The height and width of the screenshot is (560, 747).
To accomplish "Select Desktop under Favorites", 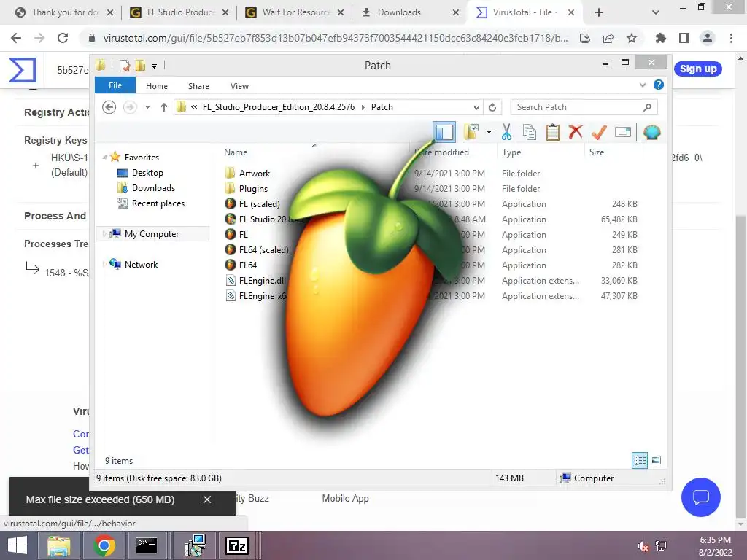I will coord(147,173).
